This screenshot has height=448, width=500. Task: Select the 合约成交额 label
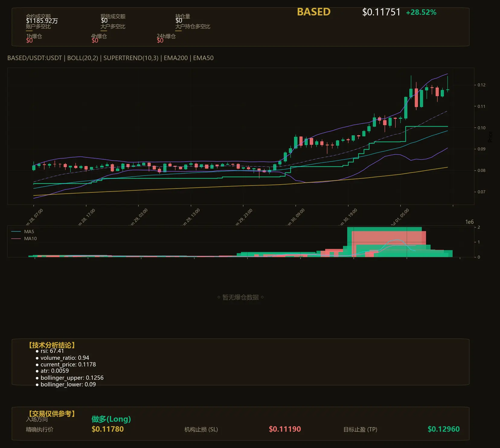[x=38, y=16]
